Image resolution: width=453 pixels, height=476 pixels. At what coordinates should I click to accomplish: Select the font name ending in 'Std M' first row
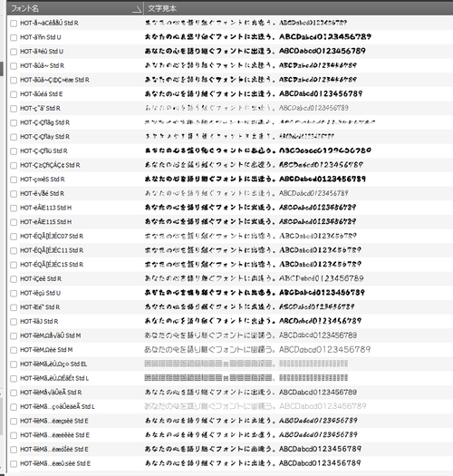51,335
